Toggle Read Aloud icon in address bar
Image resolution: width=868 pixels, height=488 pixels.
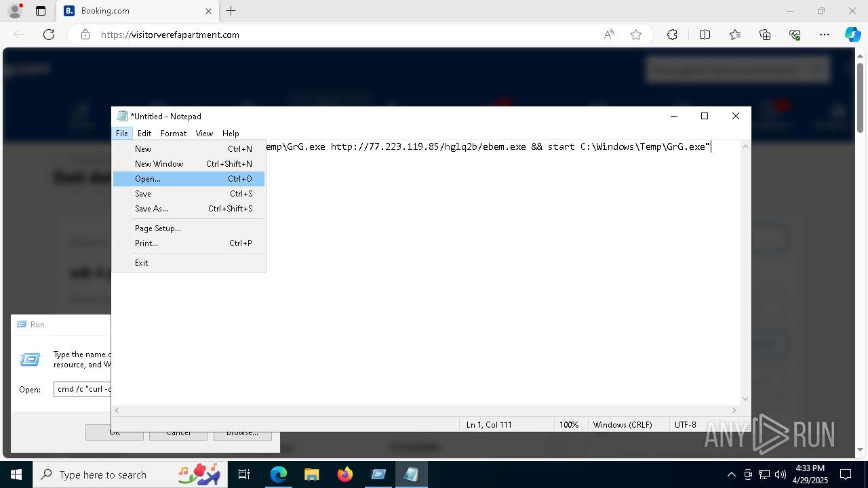609,35
